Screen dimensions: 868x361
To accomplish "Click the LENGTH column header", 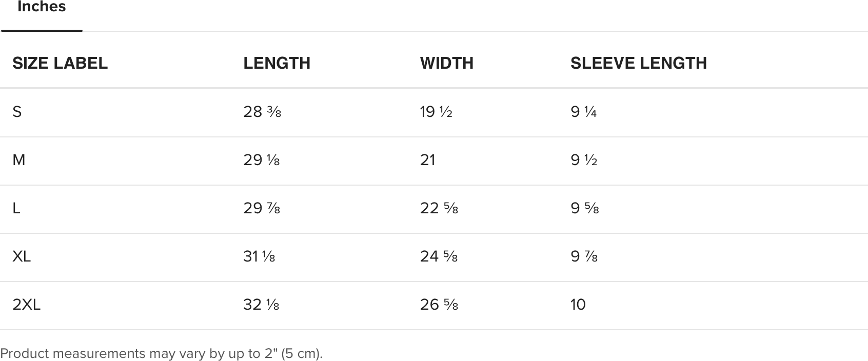I will (277, 63).
